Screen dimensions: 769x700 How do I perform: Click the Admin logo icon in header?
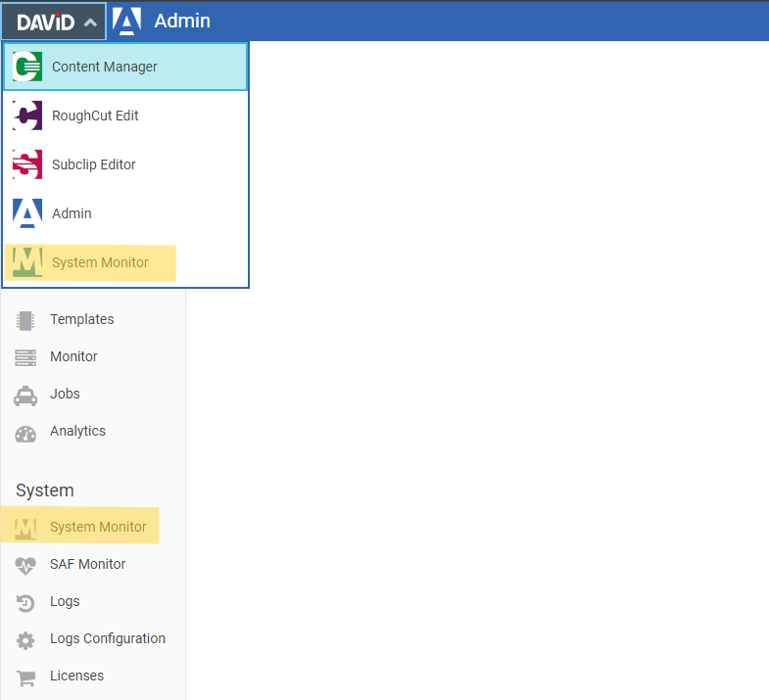pos(126,22)
